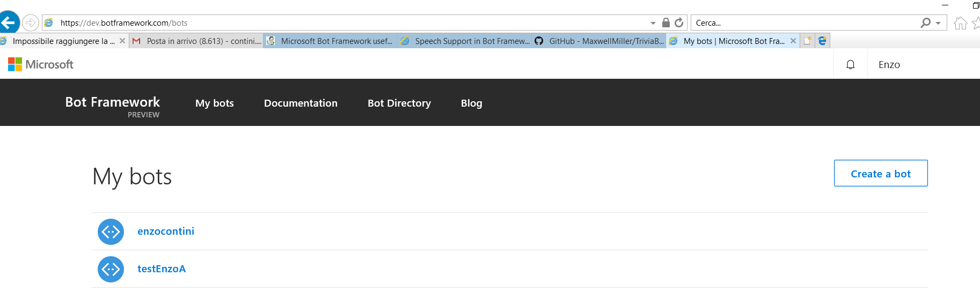
Task: Open the enzocontini bot link
Action: coord(166,231)
